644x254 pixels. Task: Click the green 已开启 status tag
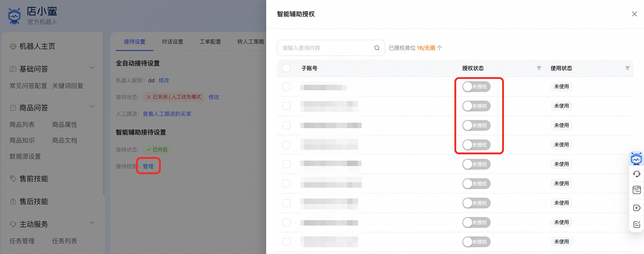pos(157,150)
